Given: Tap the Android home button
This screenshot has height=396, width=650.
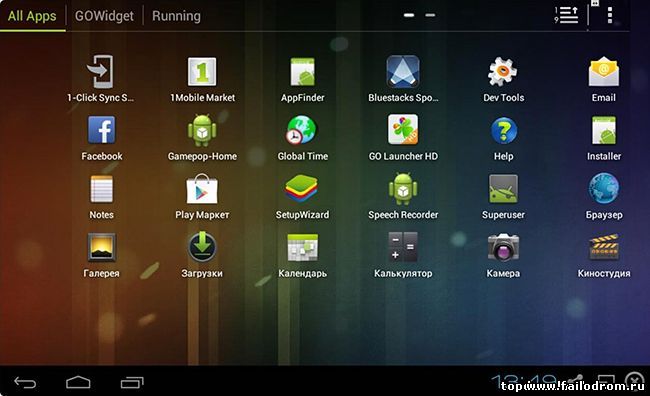Looking at the screenshot, I should pyautogui.click(x=78, y=382).
